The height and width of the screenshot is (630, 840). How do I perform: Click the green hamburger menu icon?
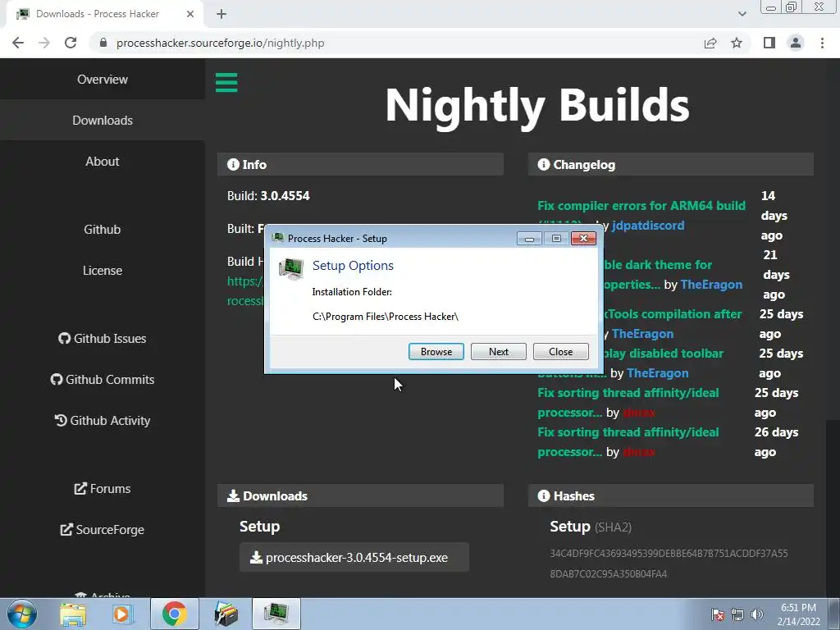(226, 83)
